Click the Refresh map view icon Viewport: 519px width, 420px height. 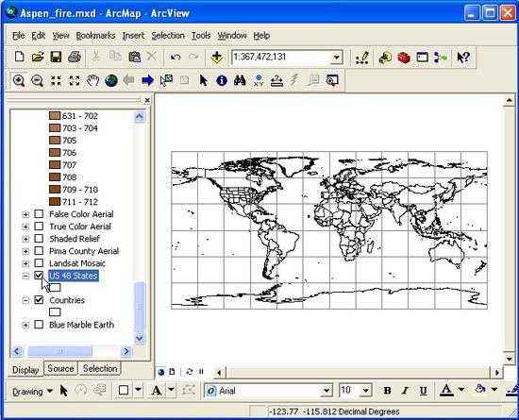pyautogui.click(x=190, y=372)
